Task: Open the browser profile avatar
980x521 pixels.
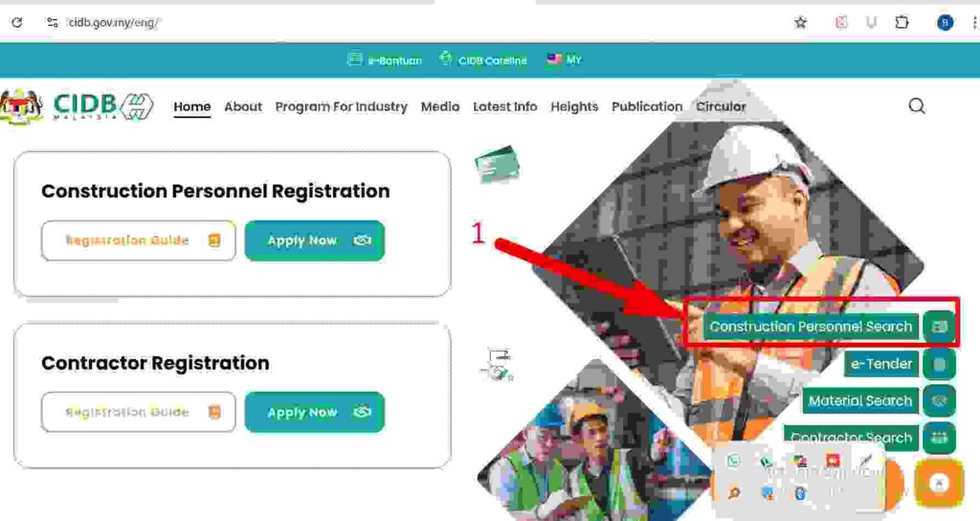Action: [x=945, y=23]
